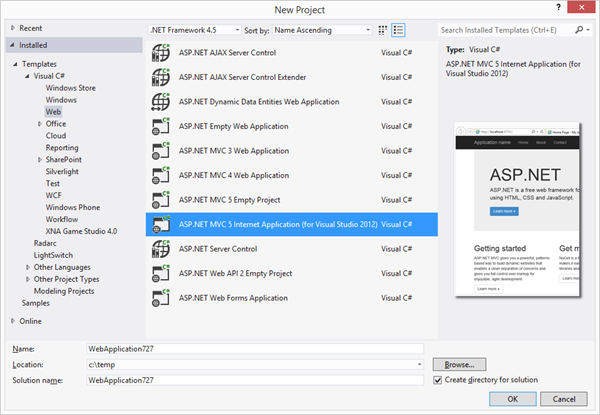
Task: Click the Dynamic Data Entities Web Application icon
Action: click(161, 102)
